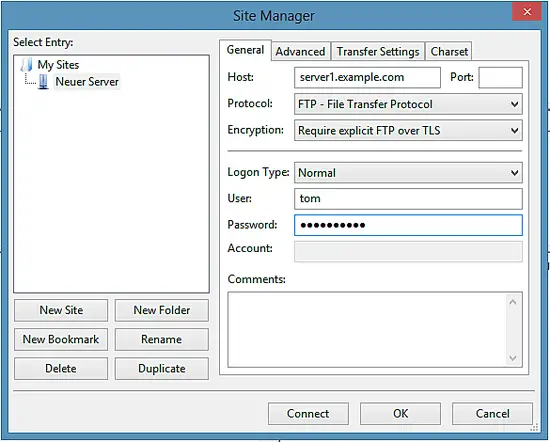Switch to the Advanced tab

click(x=301, y=52)
